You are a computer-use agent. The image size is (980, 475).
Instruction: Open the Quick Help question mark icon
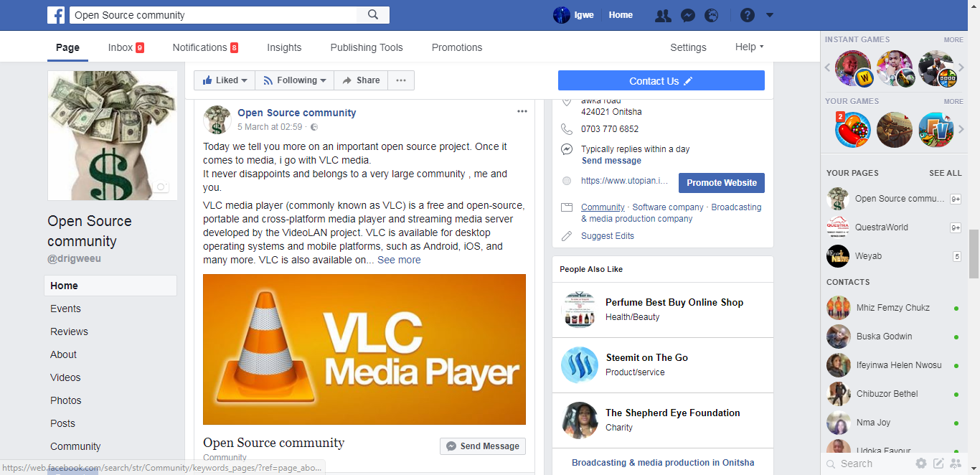click(748, 15)
